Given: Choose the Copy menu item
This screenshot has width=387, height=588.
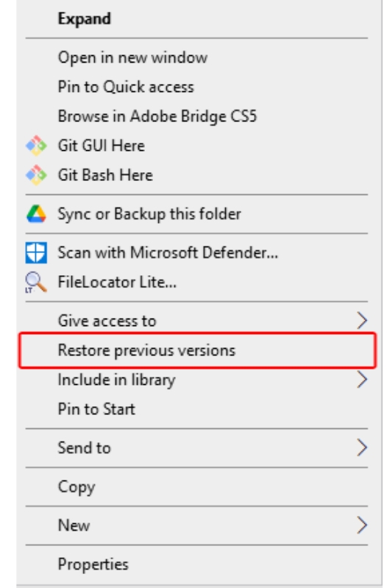Looking at the screenshot, I should pos(197,486).
